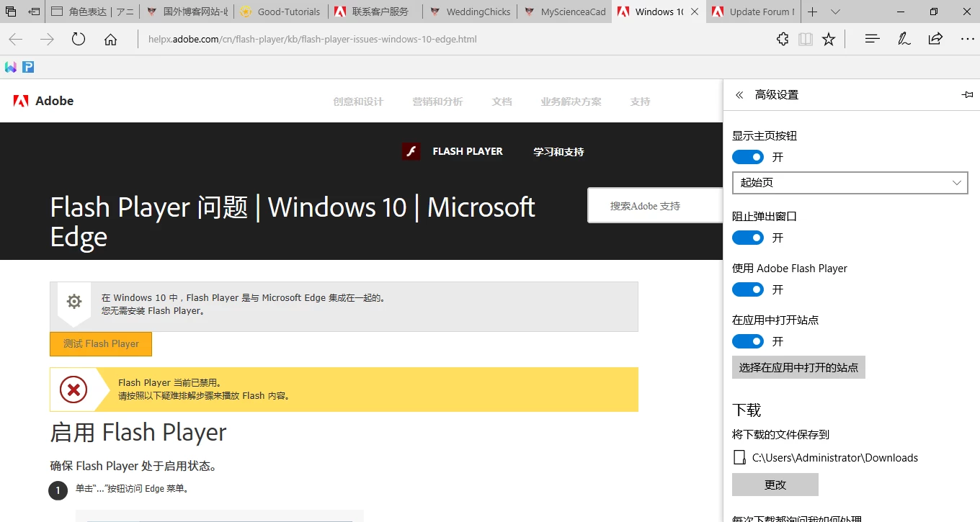Set aside tabs using the second toolbar icon
The height and width of the screenshot is (522, 980).
(34, 12)
